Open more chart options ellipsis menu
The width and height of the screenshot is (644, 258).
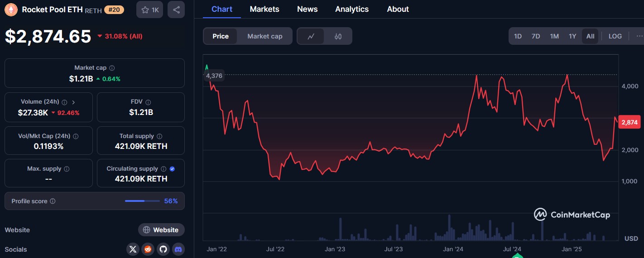[x=639, y=36]
